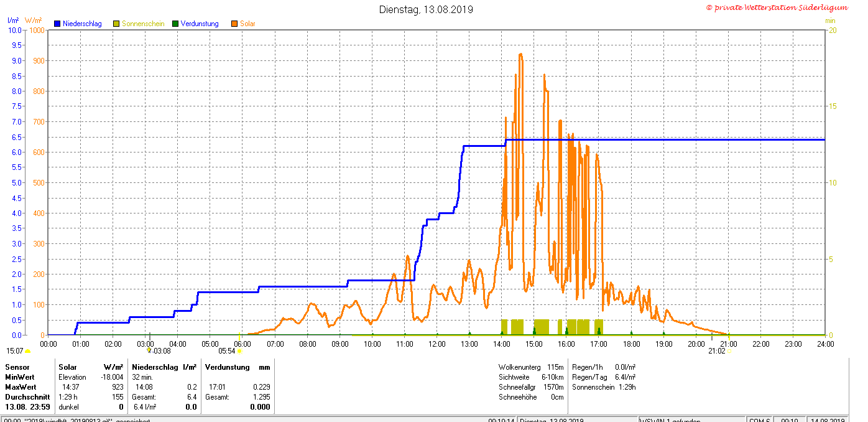Select the Sonnenschein legend label

pyautogui.click(x=142, y=24)
